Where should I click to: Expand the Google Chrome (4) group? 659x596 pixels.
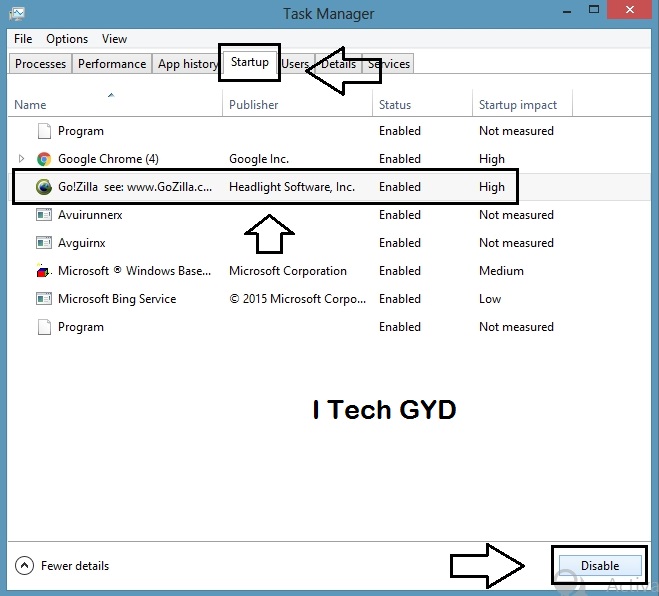[x=21, y=159]
